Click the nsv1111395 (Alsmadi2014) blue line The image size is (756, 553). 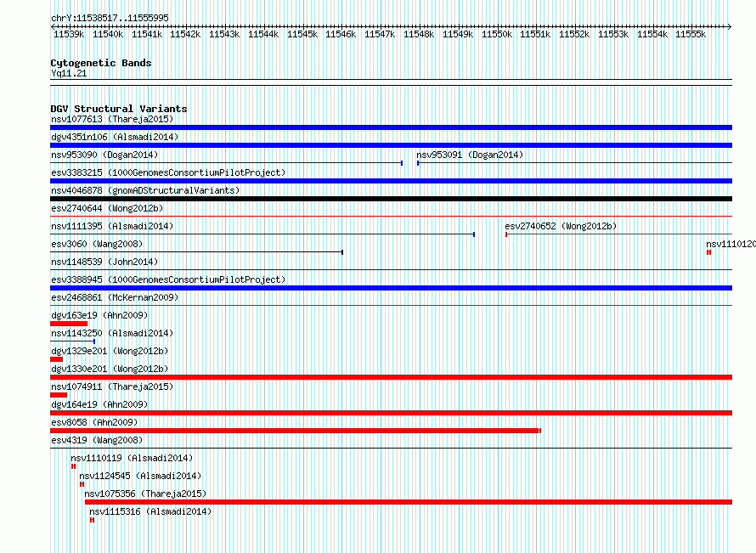tap(262, 234)
